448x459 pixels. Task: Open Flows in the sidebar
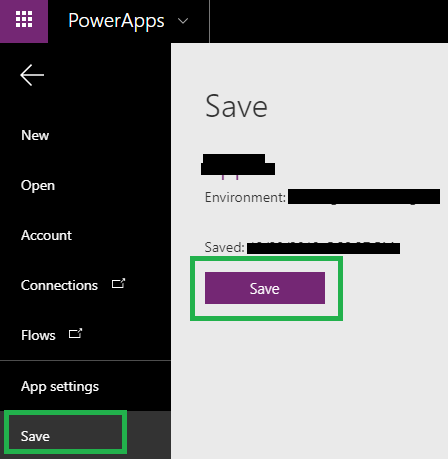coord(38,335)
